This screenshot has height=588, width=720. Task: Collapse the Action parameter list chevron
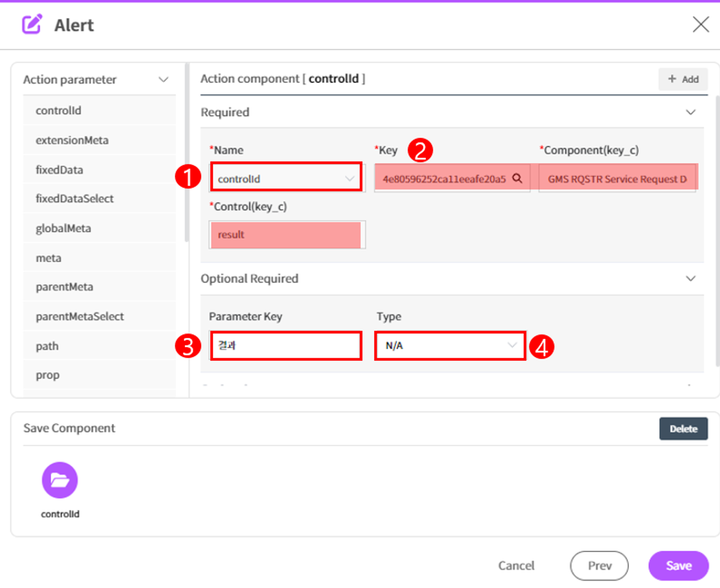[x=163, y=79]
